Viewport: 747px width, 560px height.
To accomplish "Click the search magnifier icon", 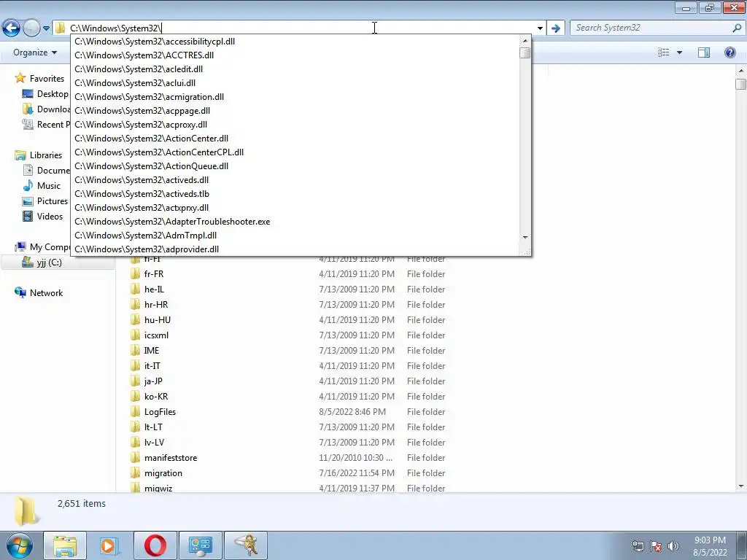I will coord(737,28).
